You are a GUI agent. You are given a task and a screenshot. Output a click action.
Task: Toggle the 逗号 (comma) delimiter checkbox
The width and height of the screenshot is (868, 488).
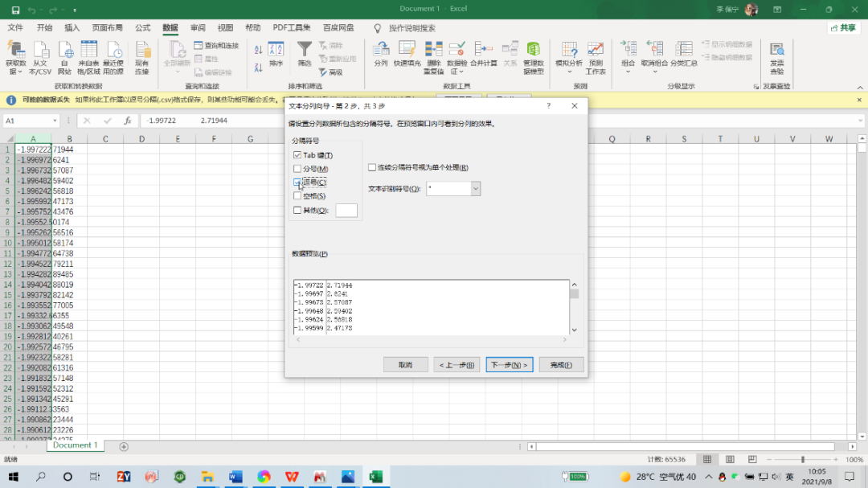tap(297, 182)
